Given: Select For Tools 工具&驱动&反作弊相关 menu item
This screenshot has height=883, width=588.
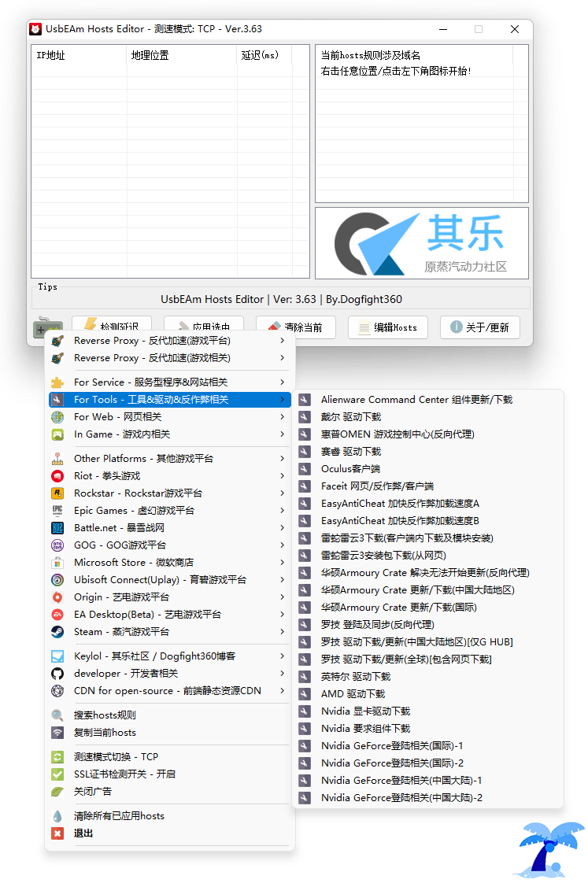Looking at the screenshot, I should coord(170,400).
